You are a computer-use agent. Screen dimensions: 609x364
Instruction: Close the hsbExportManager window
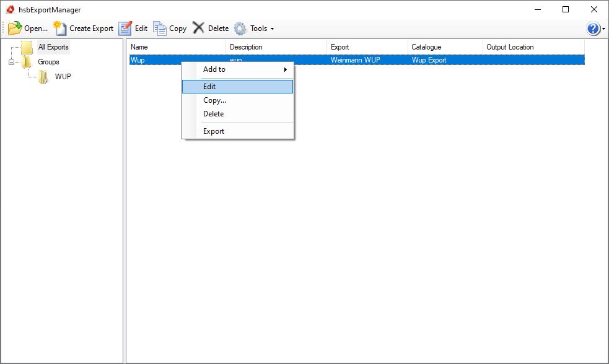tap(594, 9)
